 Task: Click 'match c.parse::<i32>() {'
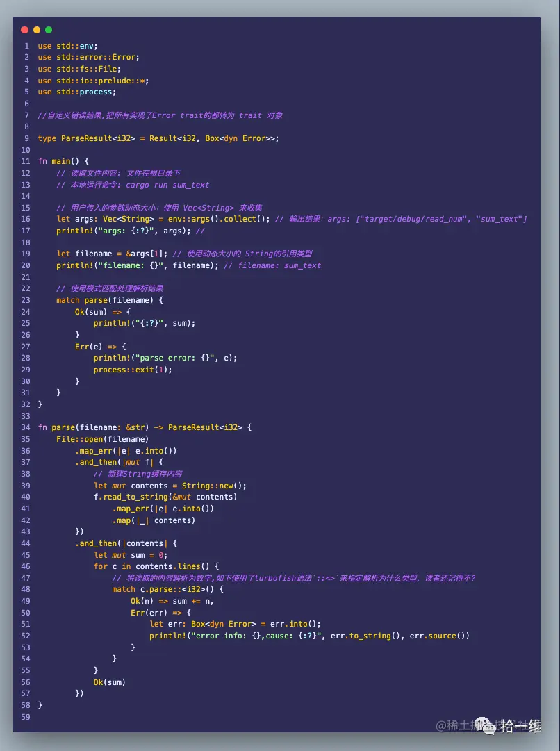click(x=167, y=590)
